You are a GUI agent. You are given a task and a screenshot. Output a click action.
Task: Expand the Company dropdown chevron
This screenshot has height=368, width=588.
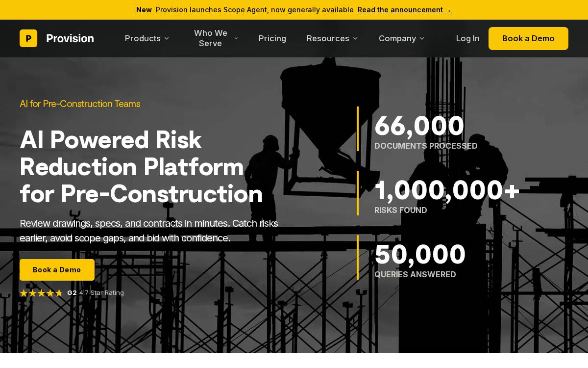click(422, 38)
